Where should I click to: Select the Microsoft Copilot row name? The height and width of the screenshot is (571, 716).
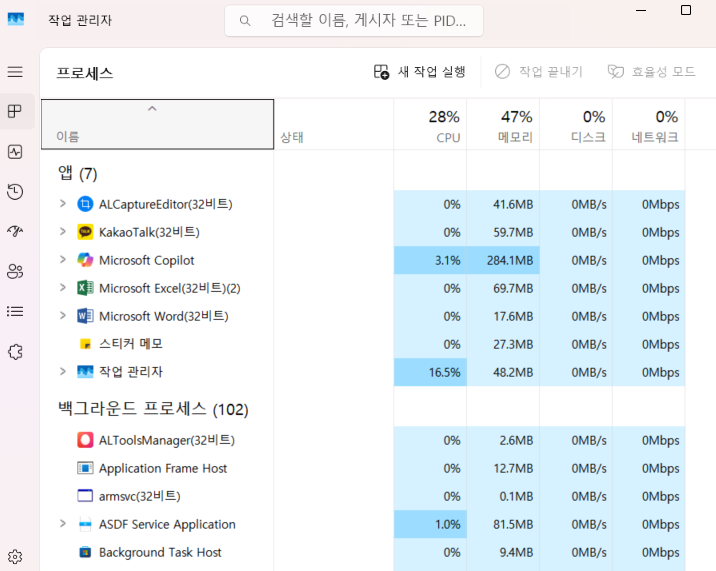147,260
